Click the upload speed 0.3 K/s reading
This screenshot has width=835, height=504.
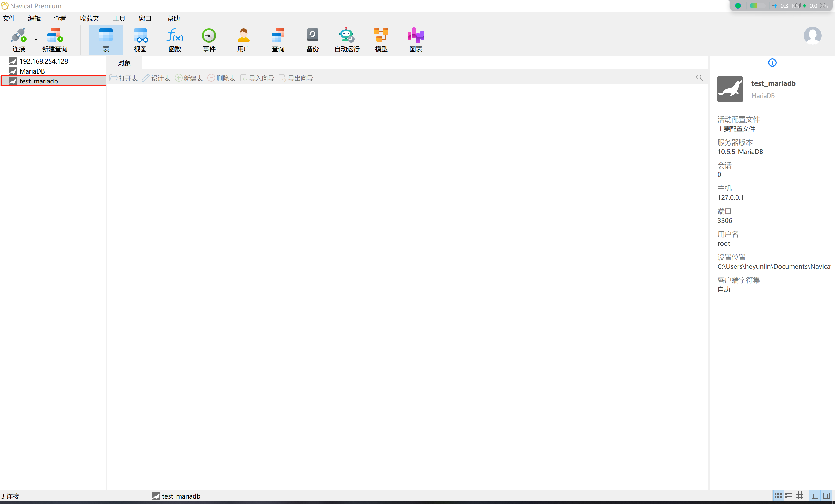tap(784, 6)
